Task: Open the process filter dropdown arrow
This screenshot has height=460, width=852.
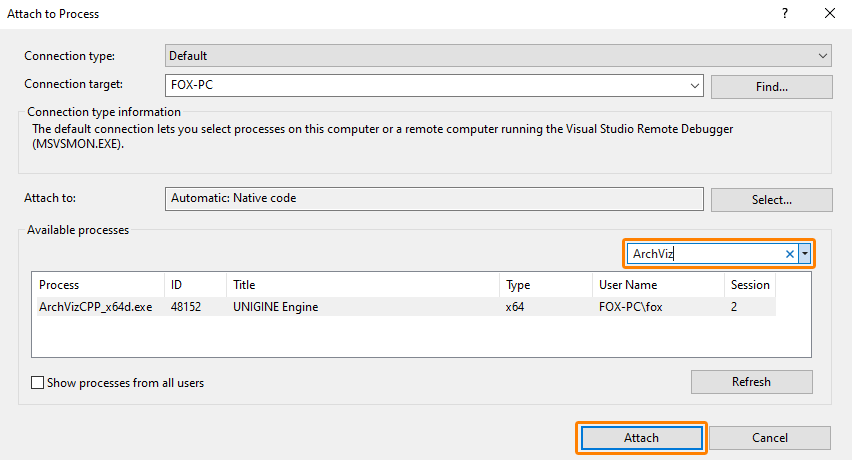Action: (804, 254)
